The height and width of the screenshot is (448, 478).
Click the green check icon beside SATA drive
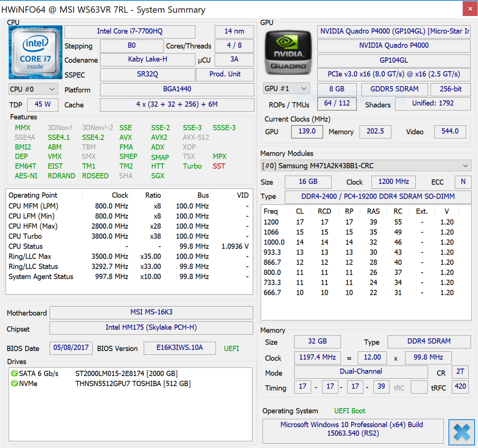(15, 373)
